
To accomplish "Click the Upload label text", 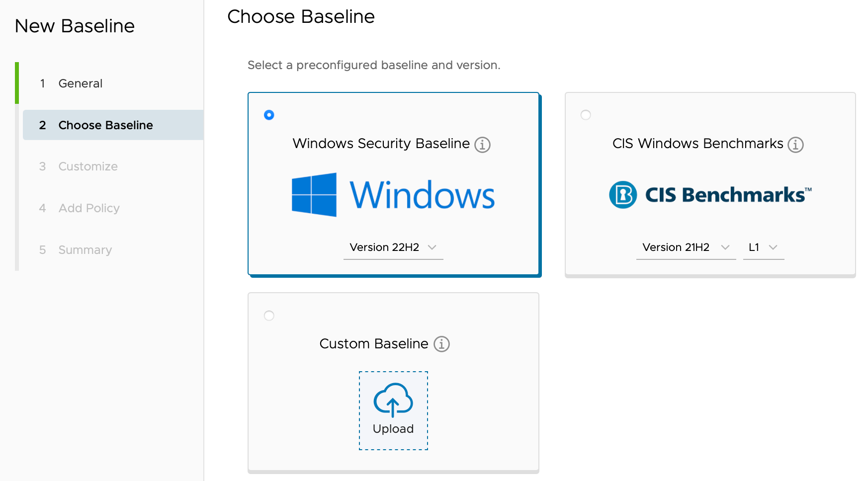I will click(393, 429).
